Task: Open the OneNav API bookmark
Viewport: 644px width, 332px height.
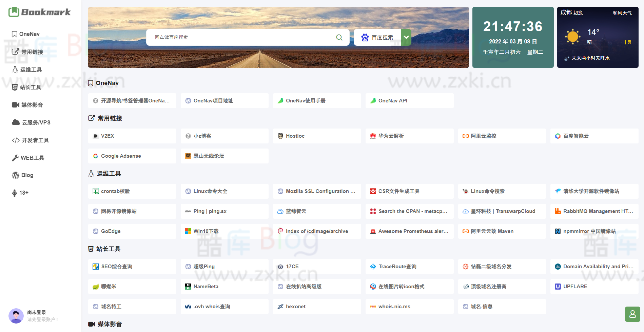Action: 409,100
